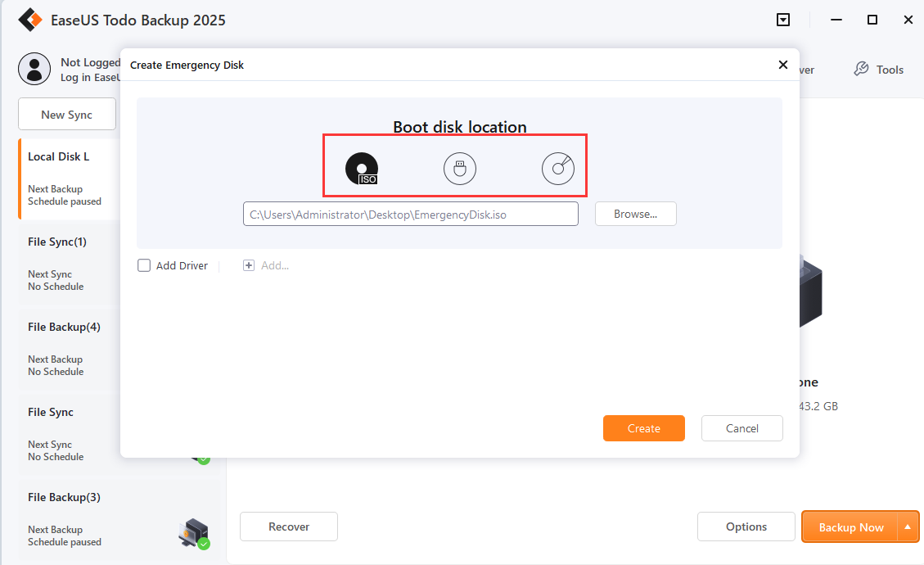Image resolution: width=924 pixels, height=565 pixels.
Task: Click the user account avatar icon
Action: click(x=34, y=69)
